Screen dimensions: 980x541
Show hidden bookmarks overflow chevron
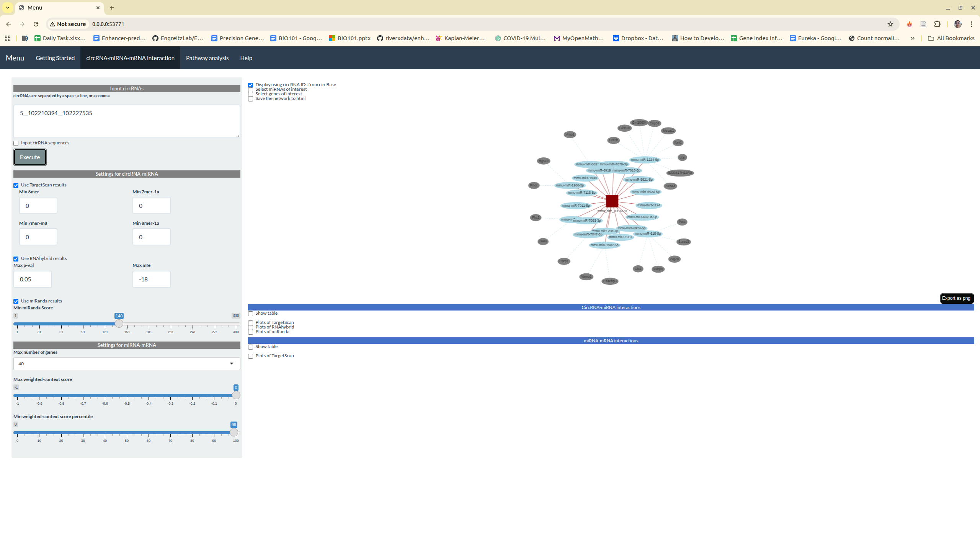[913, 38]
